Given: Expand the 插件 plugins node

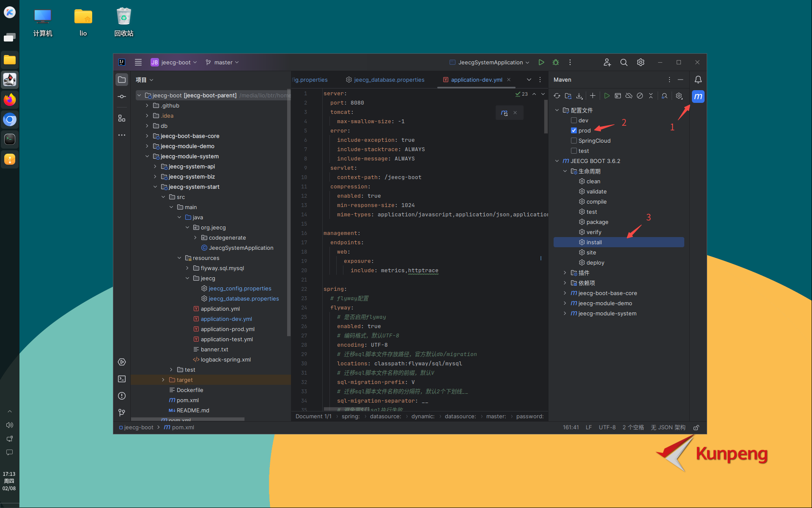Looking at the screenshot, I should tap(565, 273).
